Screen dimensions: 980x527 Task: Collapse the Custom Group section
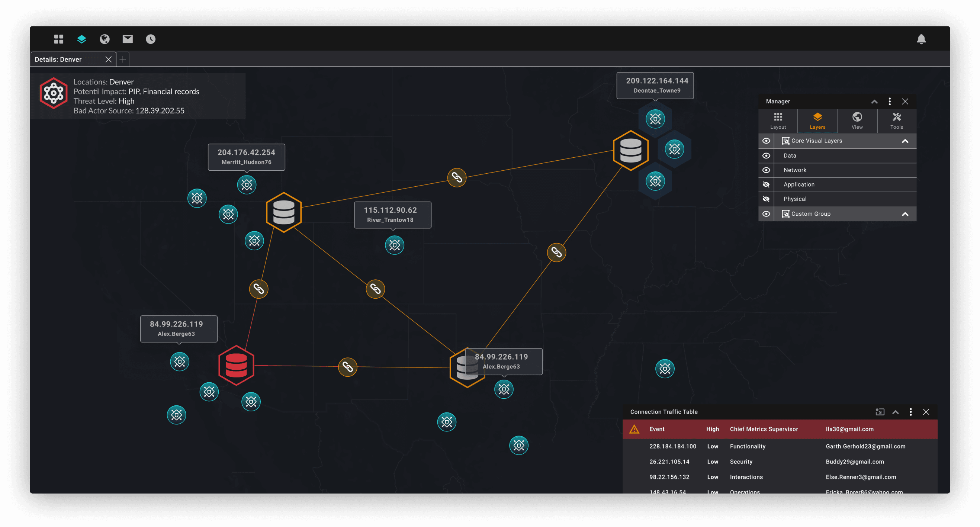click(x=905, y=214)
